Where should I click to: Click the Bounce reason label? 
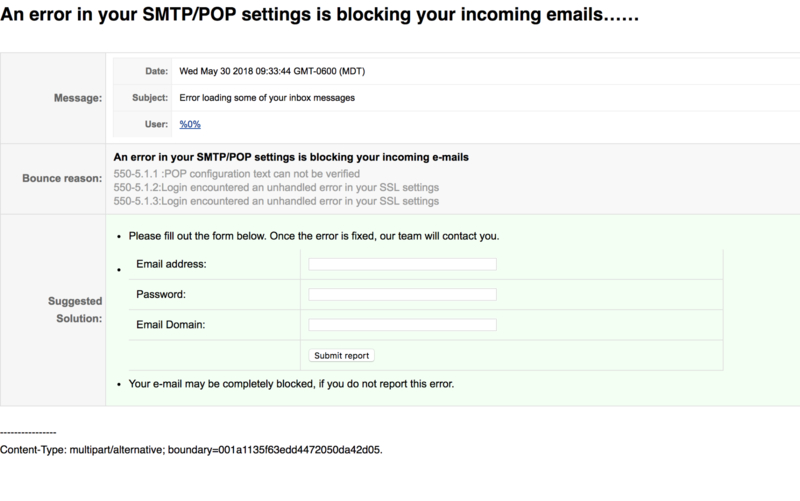(62, 178)
